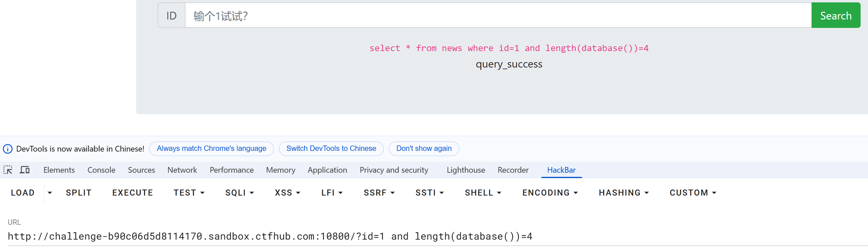Viewport: 868px width, 249px height.
Task: Open the ENCODING dropdown menu
Action: pos(550,193)
